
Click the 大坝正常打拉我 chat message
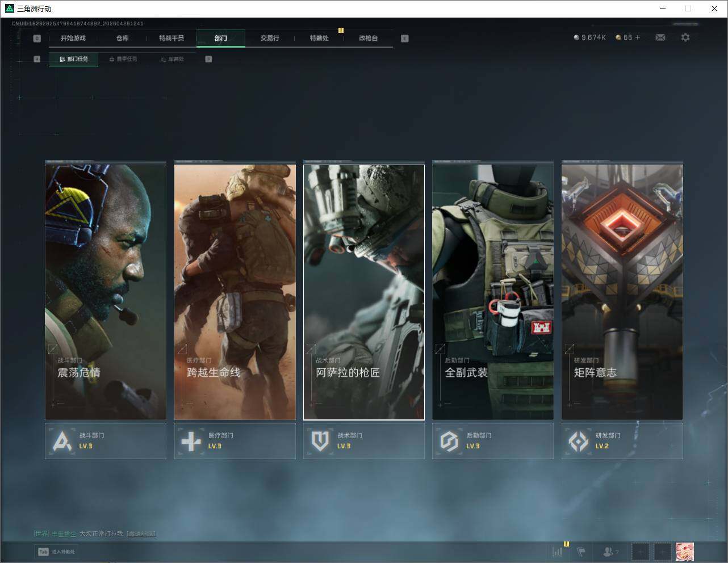point(101,533)
